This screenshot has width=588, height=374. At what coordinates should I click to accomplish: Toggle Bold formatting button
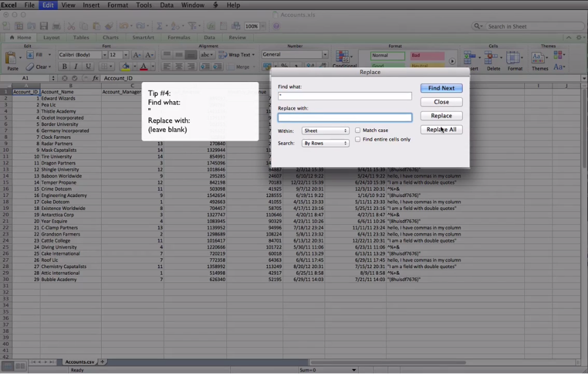click(64, 67)
